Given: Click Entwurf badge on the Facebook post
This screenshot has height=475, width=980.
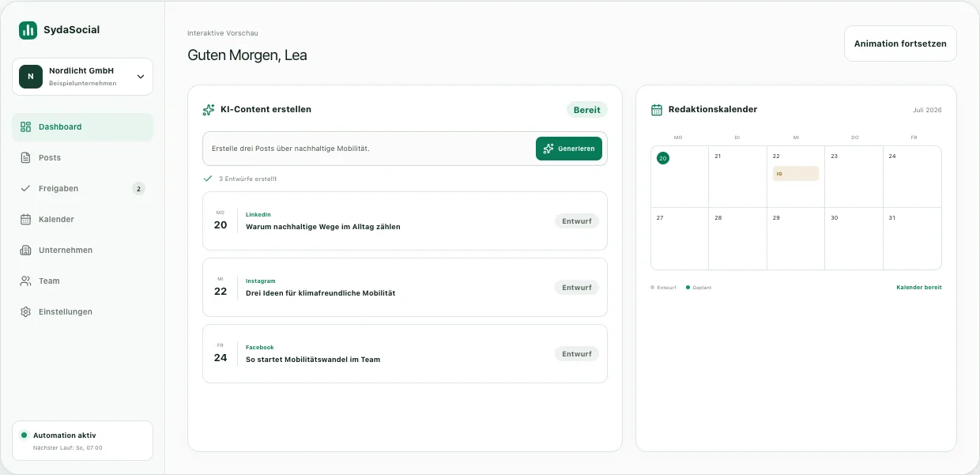Looking at the screenshot, I should tap(577, 354).
